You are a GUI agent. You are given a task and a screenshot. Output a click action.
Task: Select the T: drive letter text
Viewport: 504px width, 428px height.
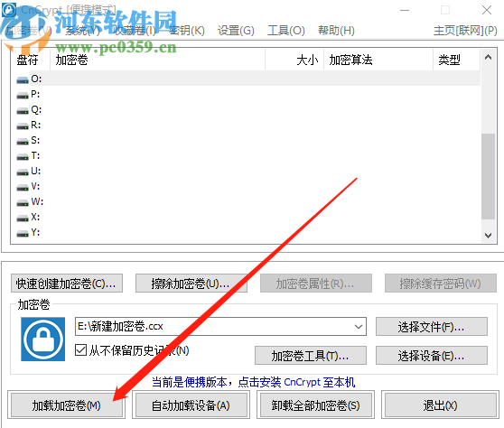35,156
